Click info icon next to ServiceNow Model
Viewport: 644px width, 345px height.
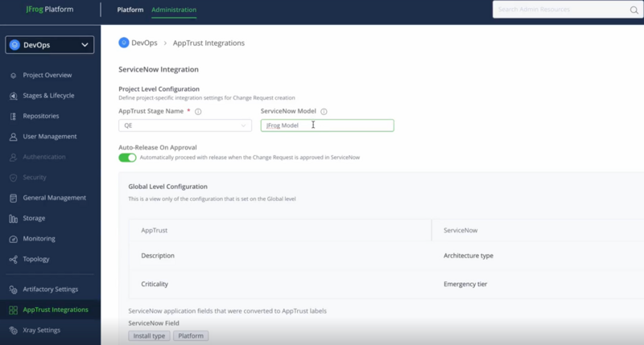[x=324, y=112]
